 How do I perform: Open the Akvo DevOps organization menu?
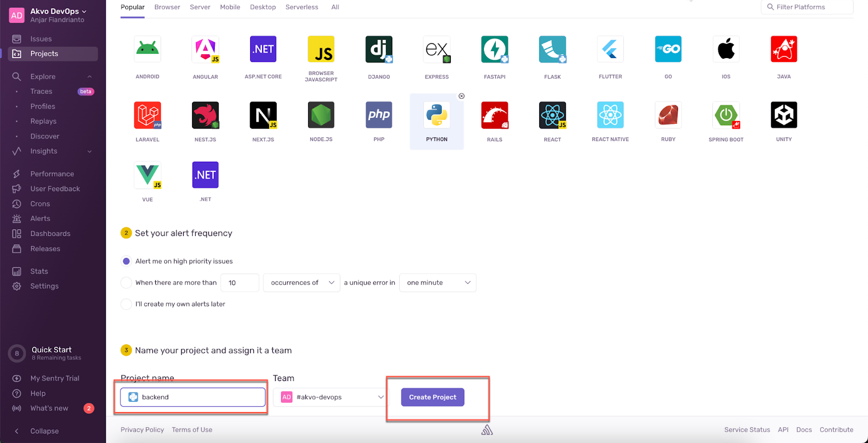(58, 11)
